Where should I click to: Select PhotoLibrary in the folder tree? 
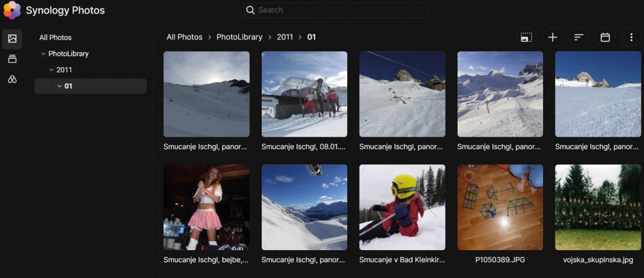pyautogui.click(x=69, y=54)
